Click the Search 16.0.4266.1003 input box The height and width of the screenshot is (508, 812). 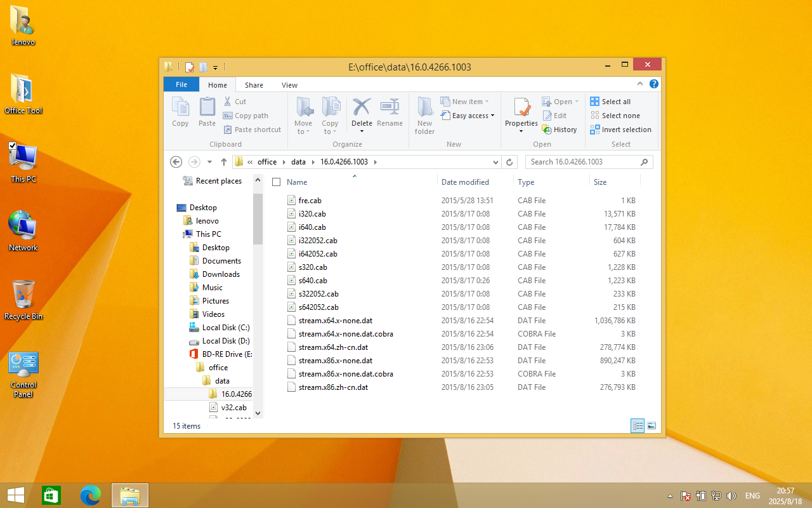pos(583,162)
